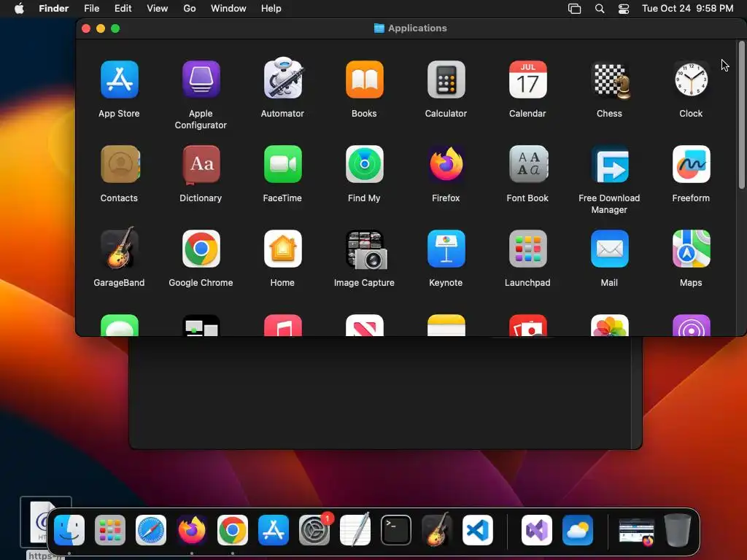The width and height of the screenshot is (747, 560).
Task: Select the Automator robot icon
Action: click(282, 79)
